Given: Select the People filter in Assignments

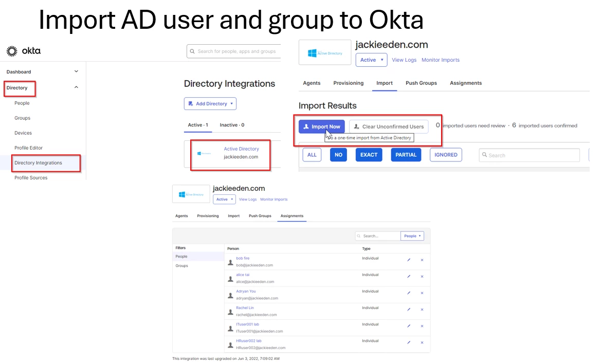Looking at the screenshot, I should 198,257.
